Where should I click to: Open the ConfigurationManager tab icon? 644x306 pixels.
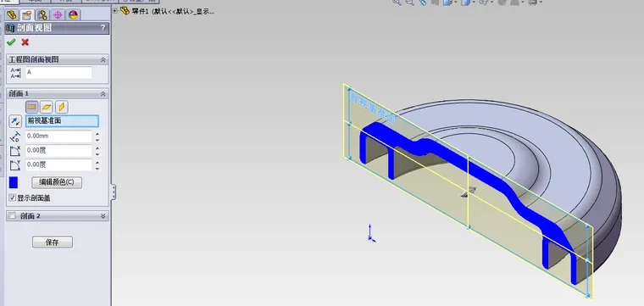(42, 15)
